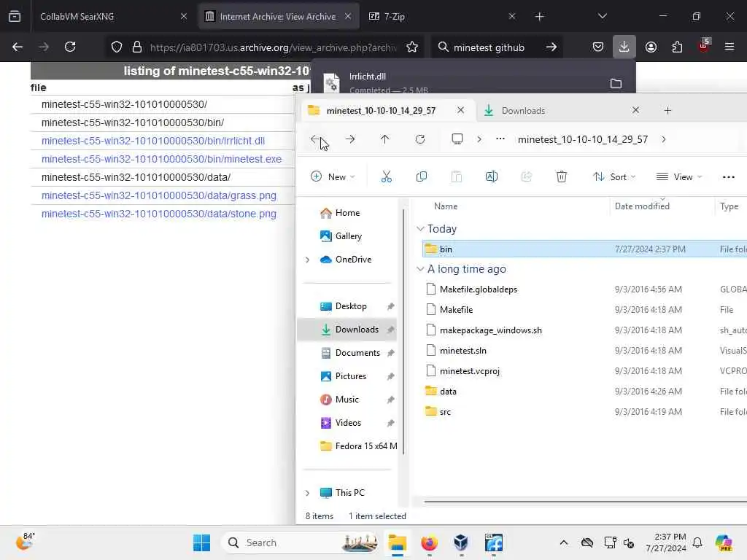
Task: Open bin/Irrlicht.dll archive link
Action: tap(153, 141)
